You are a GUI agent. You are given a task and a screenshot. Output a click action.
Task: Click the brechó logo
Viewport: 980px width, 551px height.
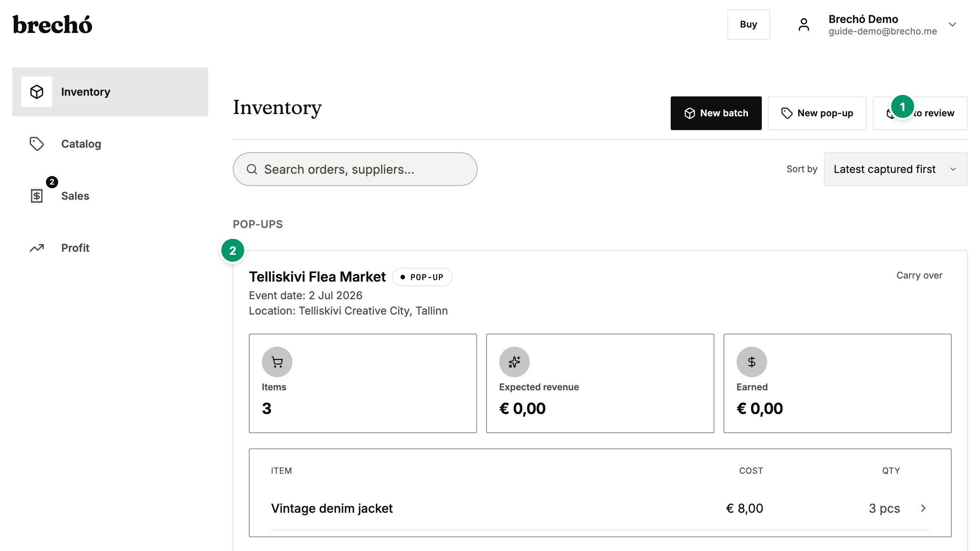click(x=52, y=24)
